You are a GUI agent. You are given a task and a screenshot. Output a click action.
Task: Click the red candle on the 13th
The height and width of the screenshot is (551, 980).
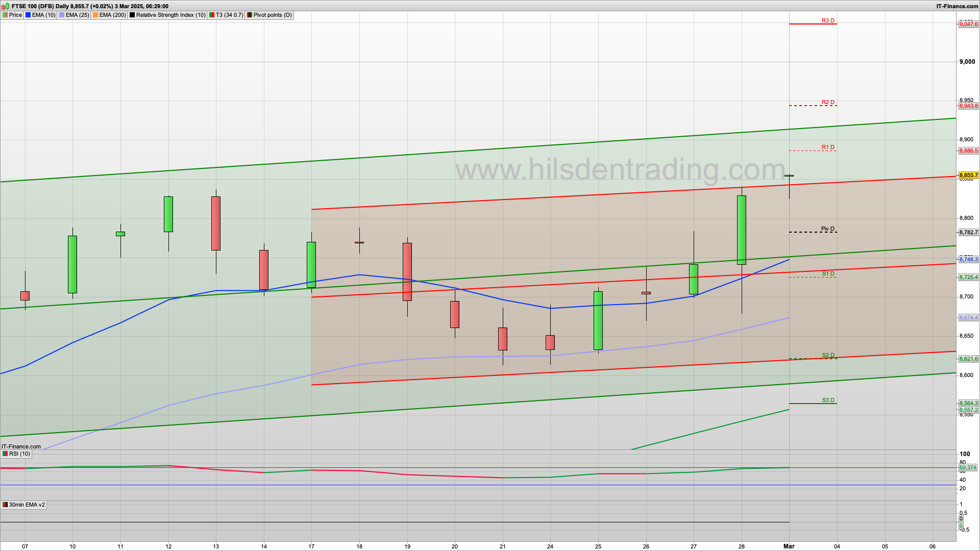216,223
